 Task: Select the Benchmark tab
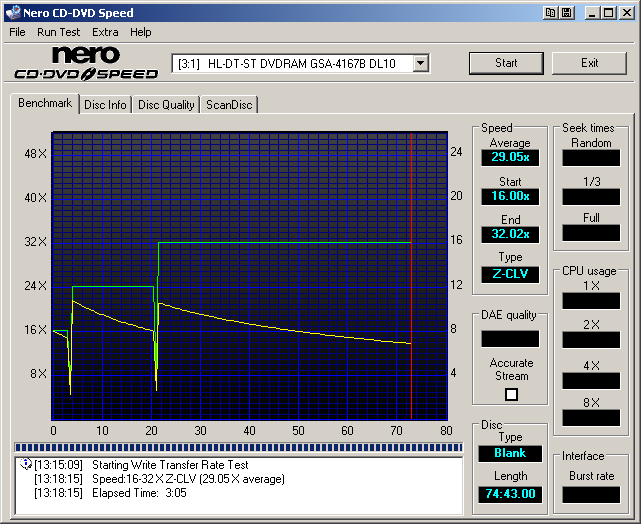[45, 104]
